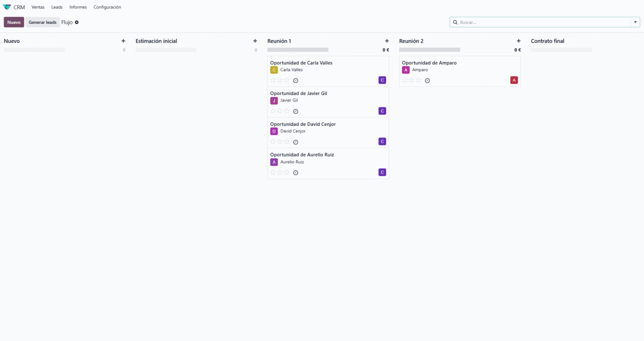Screen dimensions: 644x341
Task: Open activity clock on David Cenjor card
Action: [296, 142]
